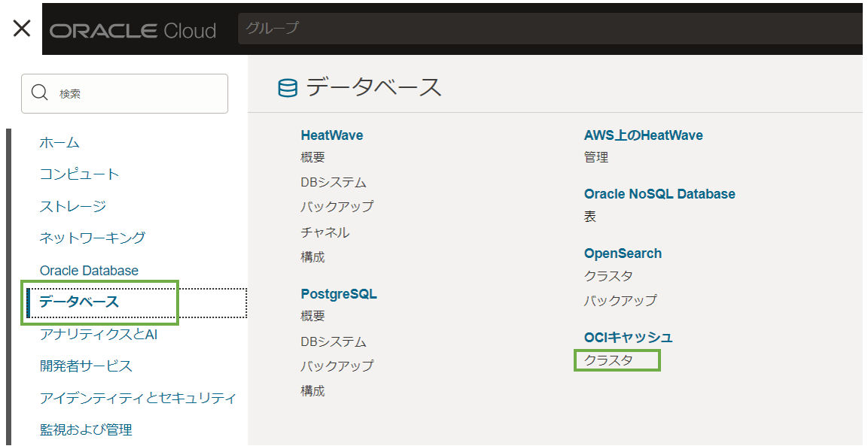
Task: Focus the top グループ search bar
Action: point(550,29)
